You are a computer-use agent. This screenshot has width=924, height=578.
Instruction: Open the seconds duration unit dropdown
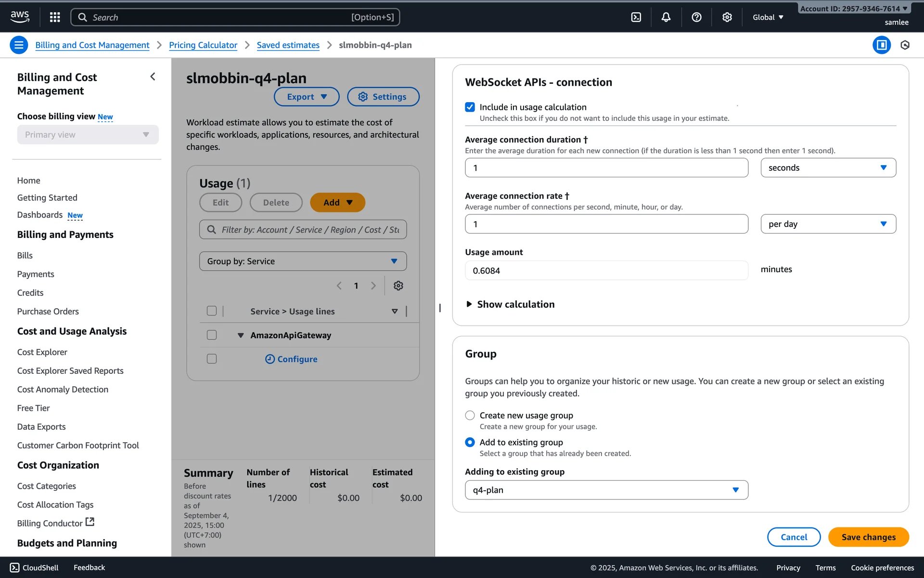(828, 168)
